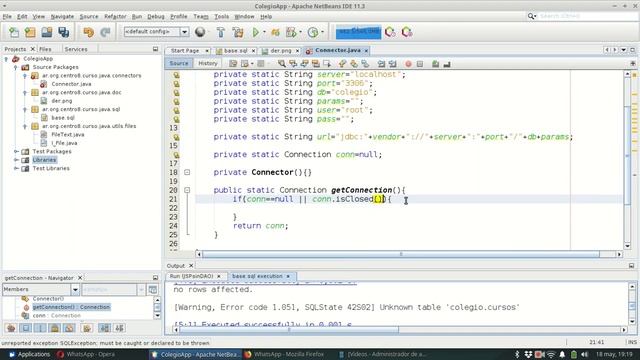Click the blue memory usage bar

tap(358, 32)
